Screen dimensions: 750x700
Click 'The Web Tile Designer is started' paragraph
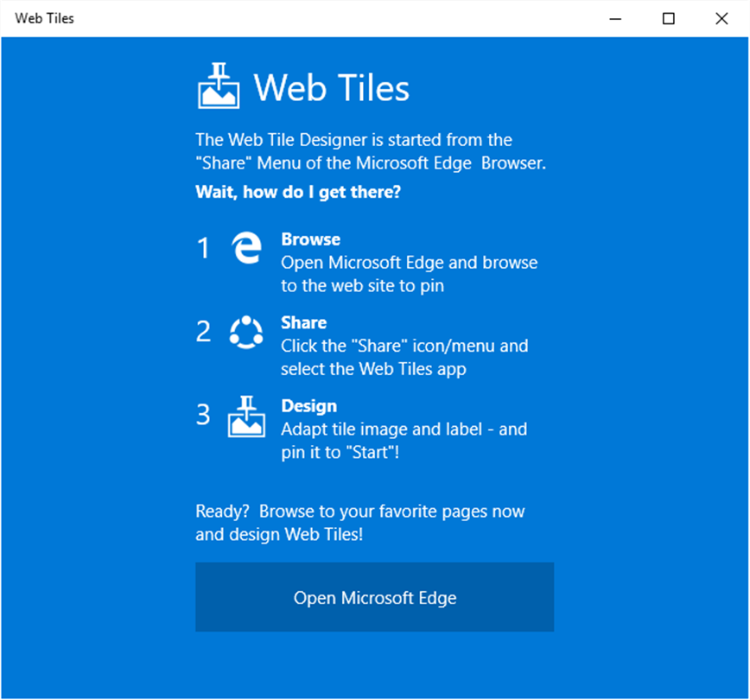pos(371,151)
